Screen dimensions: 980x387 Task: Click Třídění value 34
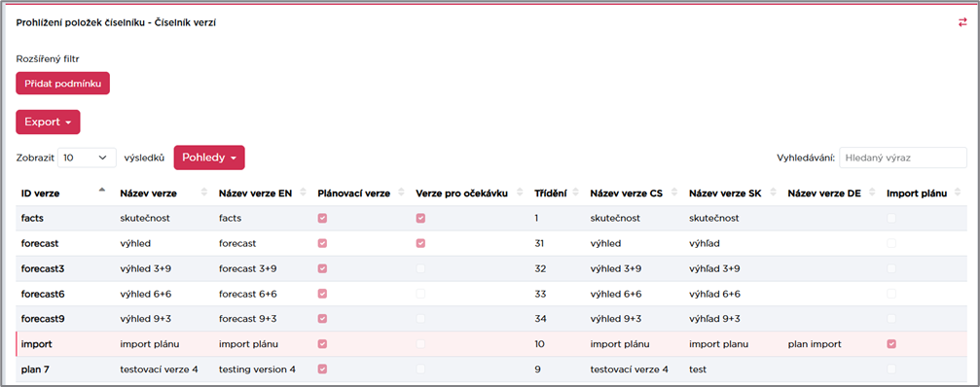pos(541,318)
